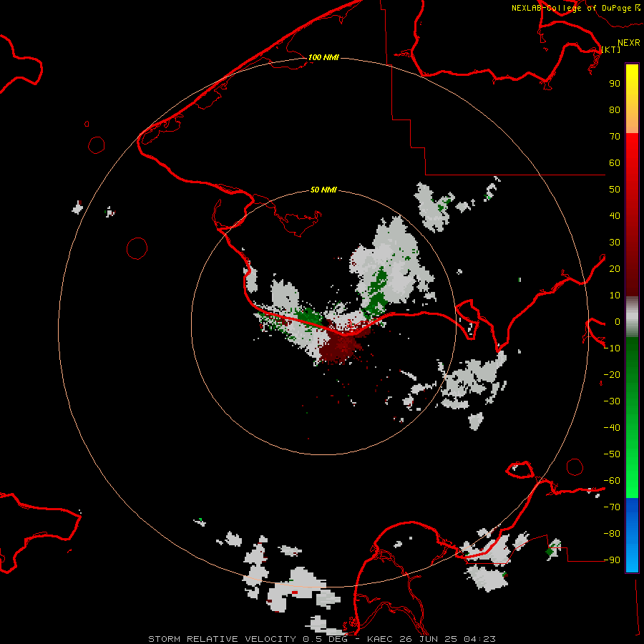Viewport: 644px width, 644px height.
Task: Click the 50 NMI range ring label
Action: pyautogui.click(x=323, y=190)
